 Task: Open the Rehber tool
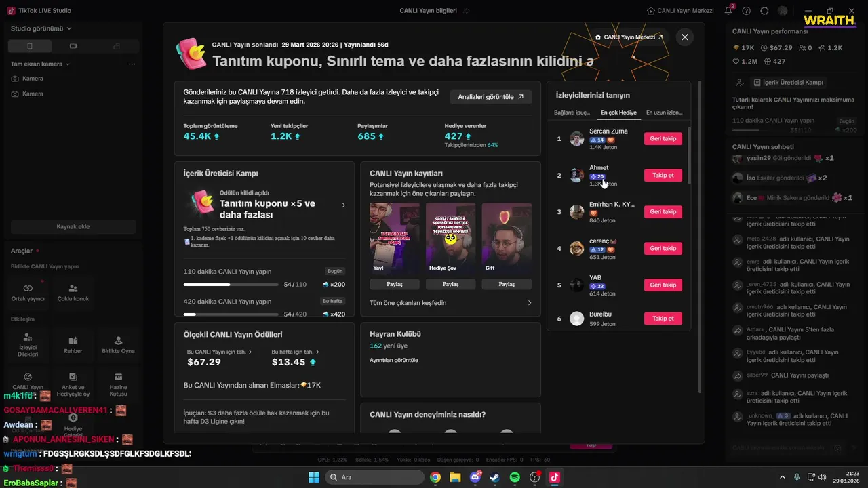[73, 344]
